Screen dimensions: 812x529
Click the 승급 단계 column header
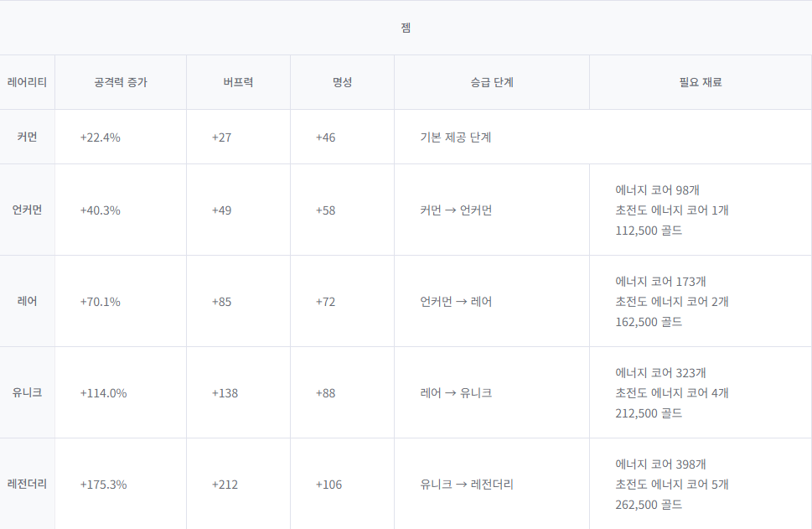[x=491, y=82]
